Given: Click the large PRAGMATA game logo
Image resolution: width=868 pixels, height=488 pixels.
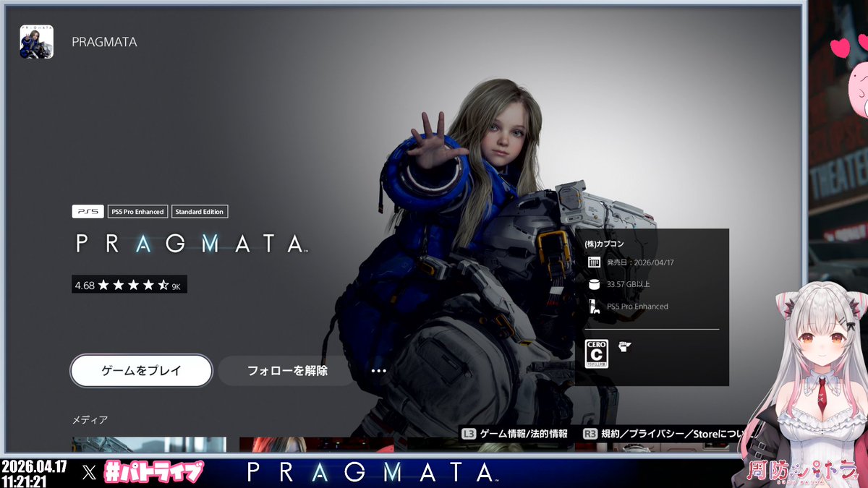Looking at the screenshot, I should [x=192, y=244].
